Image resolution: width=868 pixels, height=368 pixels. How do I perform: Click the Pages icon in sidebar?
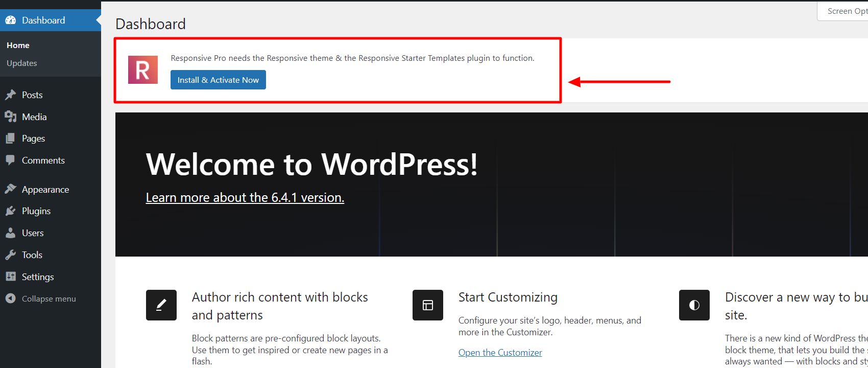tap(11, 139)
